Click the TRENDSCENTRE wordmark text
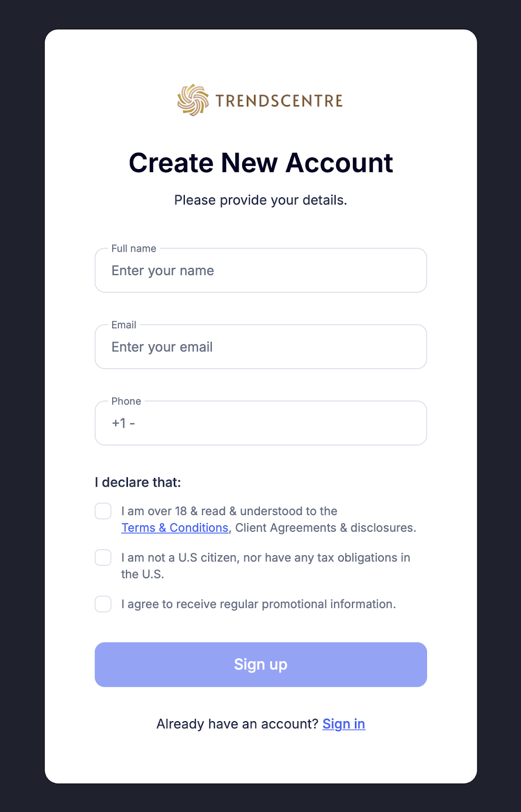The image size is (521, 812). (x=279, y=100)
